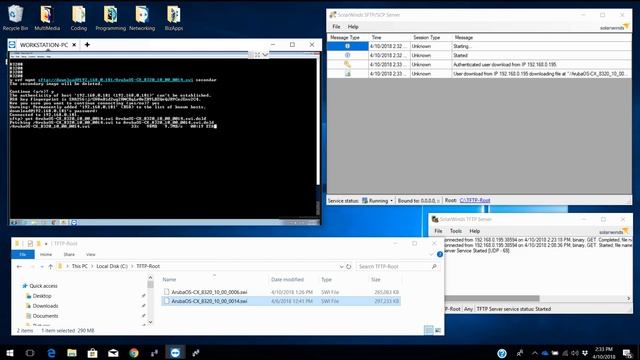Open Microsoft Store from the taskbar

[93, 353]
